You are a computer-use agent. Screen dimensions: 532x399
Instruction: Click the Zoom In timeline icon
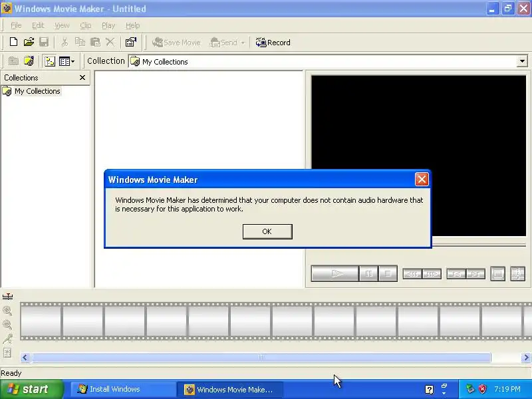tap(7, 311)
